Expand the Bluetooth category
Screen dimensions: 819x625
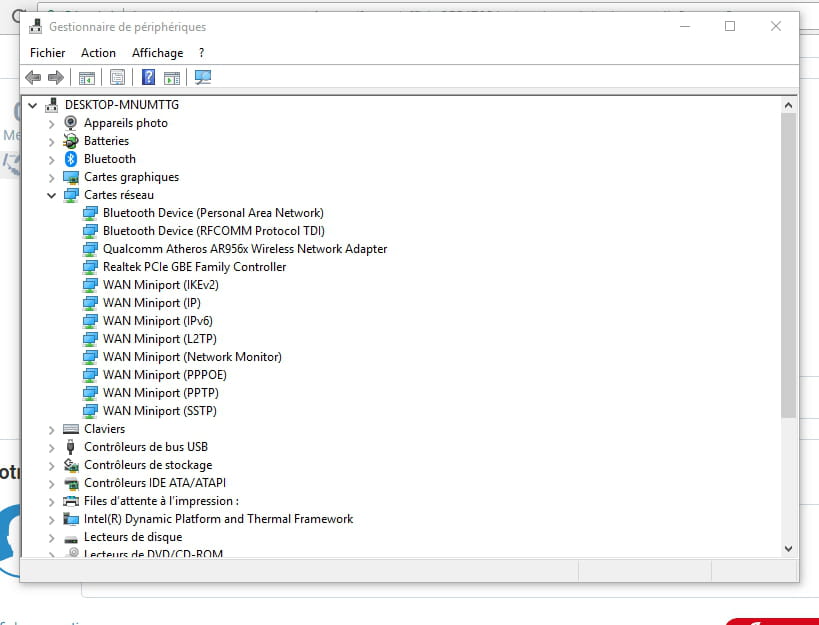tap(51, 160)
